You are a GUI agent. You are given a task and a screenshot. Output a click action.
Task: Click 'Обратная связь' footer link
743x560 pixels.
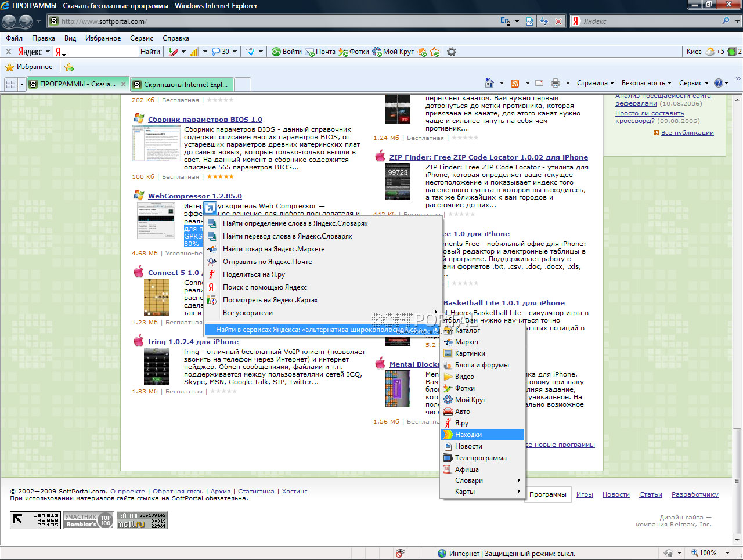click(178, 492)
